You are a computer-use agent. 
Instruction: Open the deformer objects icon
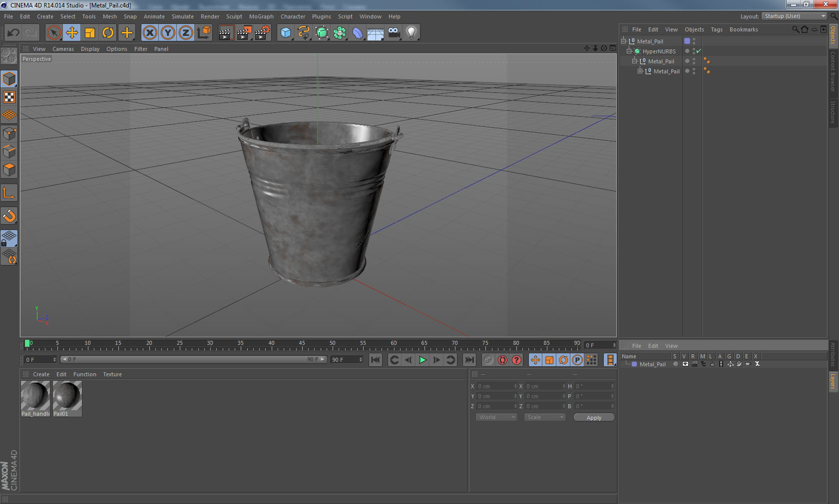click(358, 33)
